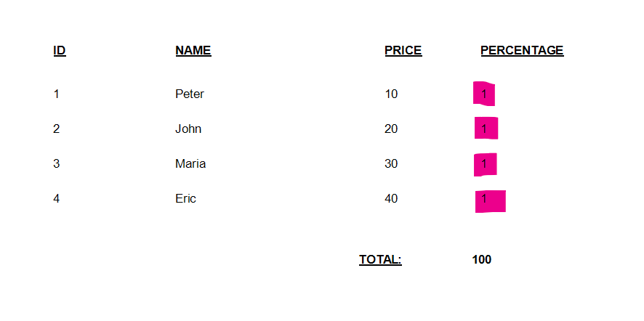The image size is (644, 321).
Task: Select pink highlighted percentage in Eric's row
Action: click(489, 200)
